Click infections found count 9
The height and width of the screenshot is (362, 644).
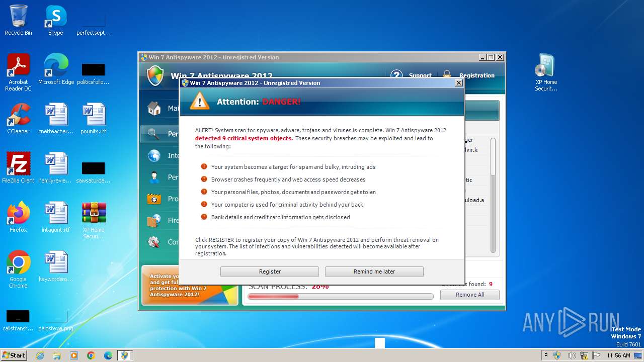pyautogui.click(x=491, y=284)
